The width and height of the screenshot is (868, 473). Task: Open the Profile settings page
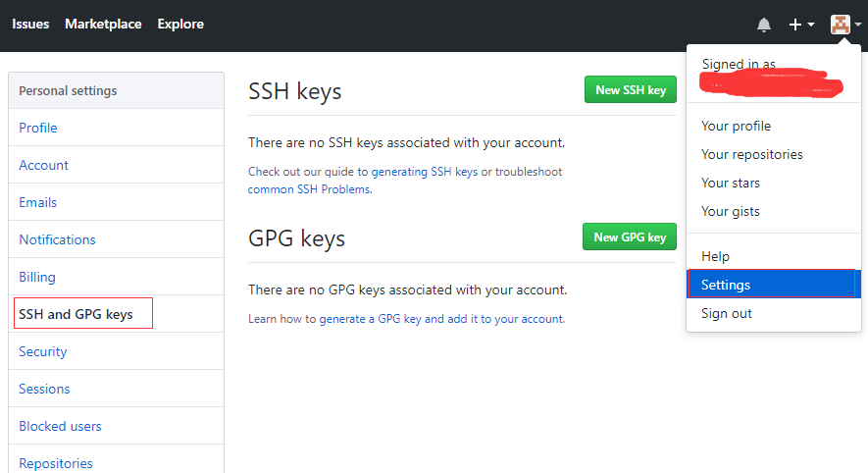point(38,128)
